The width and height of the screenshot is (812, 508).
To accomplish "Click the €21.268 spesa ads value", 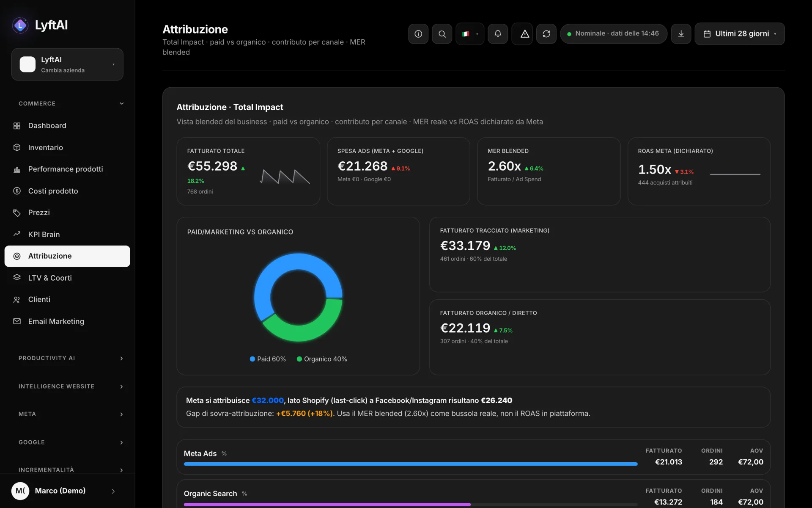I will point(362,166).
